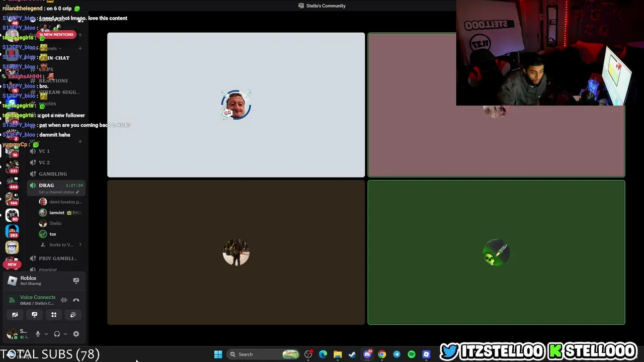Open the white robot-face server icon
Image resolution: width=644 pixels, height=362 pixels.
[12, 247]
